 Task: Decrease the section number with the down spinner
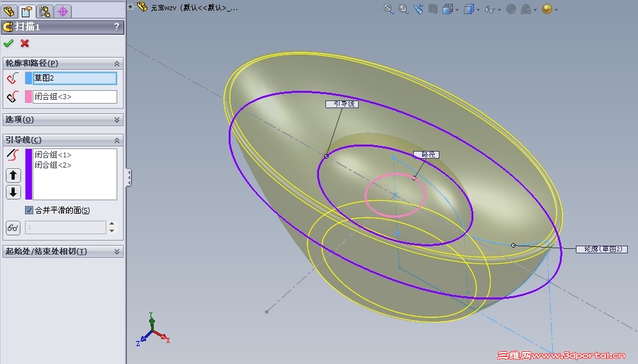pos(112,231)
